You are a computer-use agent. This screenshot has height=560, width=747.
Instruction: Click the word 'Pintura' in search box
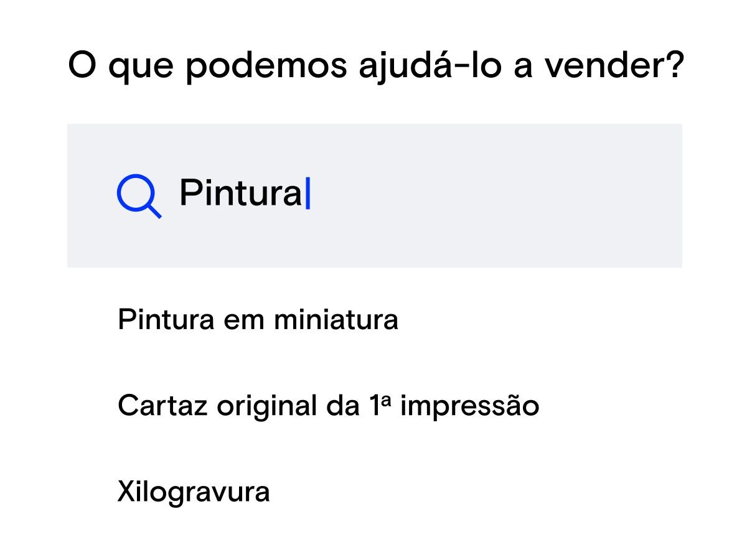[x=240, y=194]
